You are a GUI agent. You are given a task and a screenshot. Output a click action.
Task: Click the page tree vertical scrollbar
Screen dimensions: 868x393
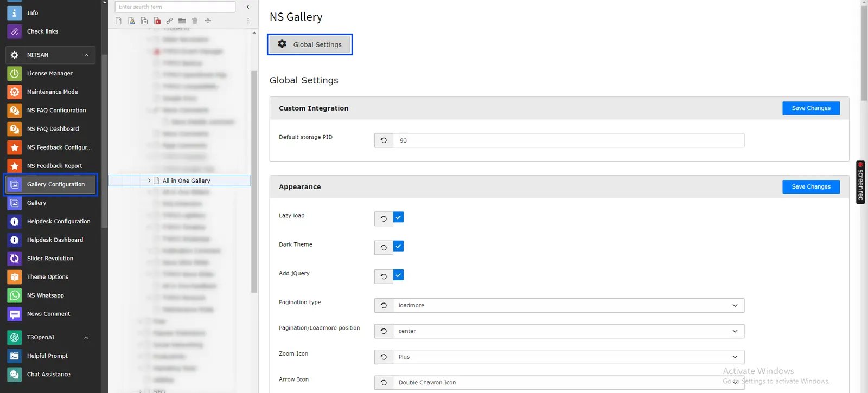[254, 182]
